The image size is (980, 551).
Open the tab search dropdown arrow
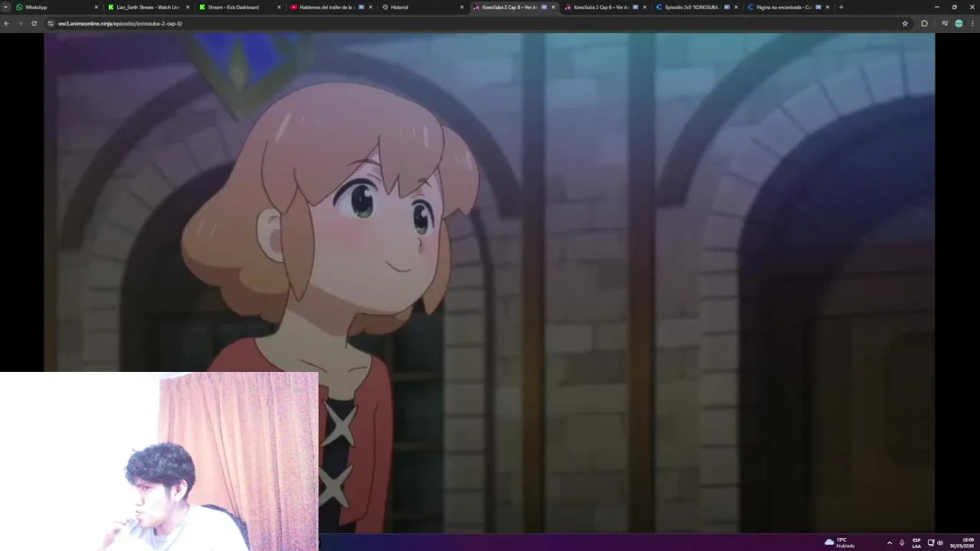point(5,7)
